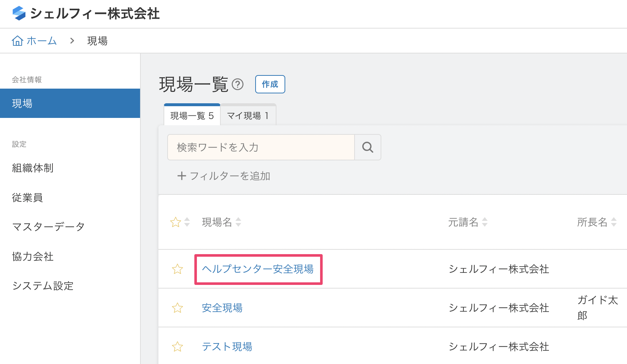This screenshot has height=364, width=627.
Task: Click the Shelfy company logo icon
Action: 19,14
